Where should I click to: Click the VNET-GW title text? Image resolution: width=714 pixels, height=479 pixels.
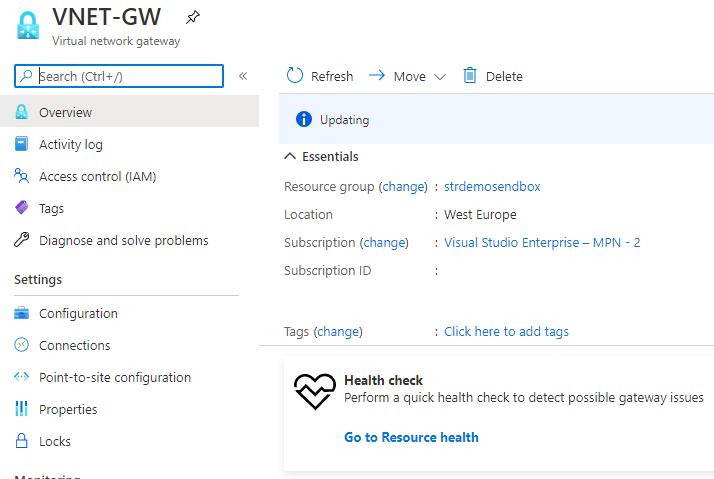(107, 17)
